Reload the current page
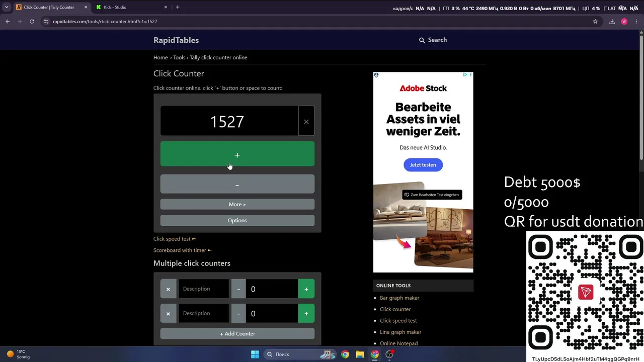The height and width of the screenshot is (362, 644). [32, 22]
